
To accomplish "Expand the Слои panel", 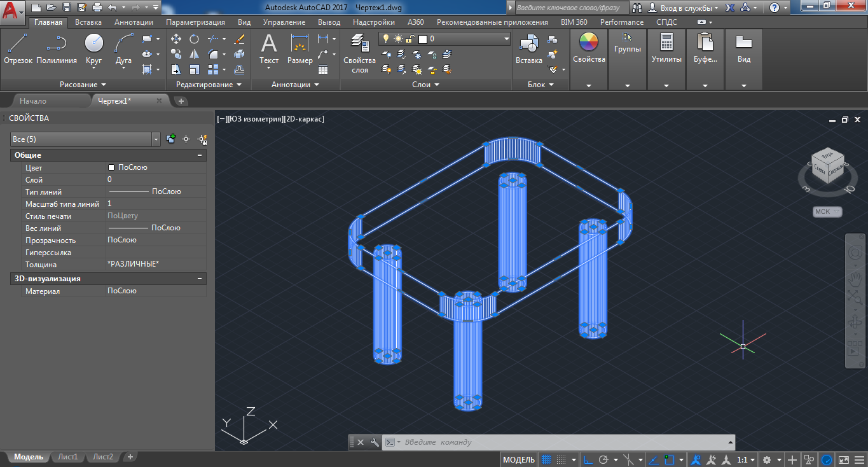I will 425,84.
